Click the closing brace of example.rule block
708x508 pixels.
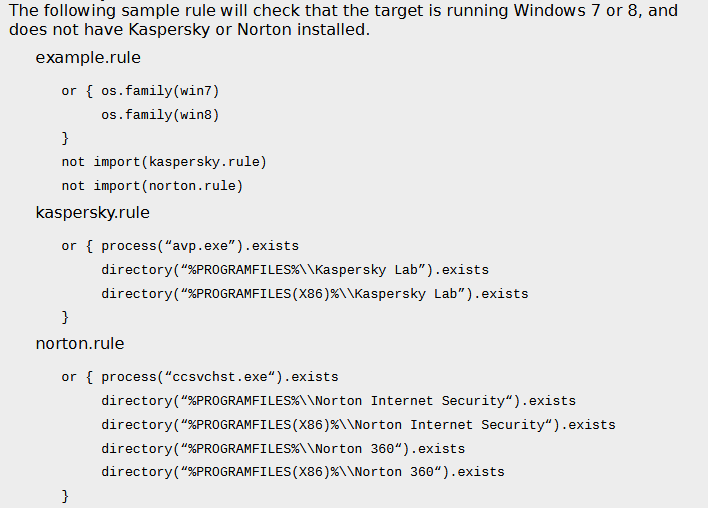(65, 138)
